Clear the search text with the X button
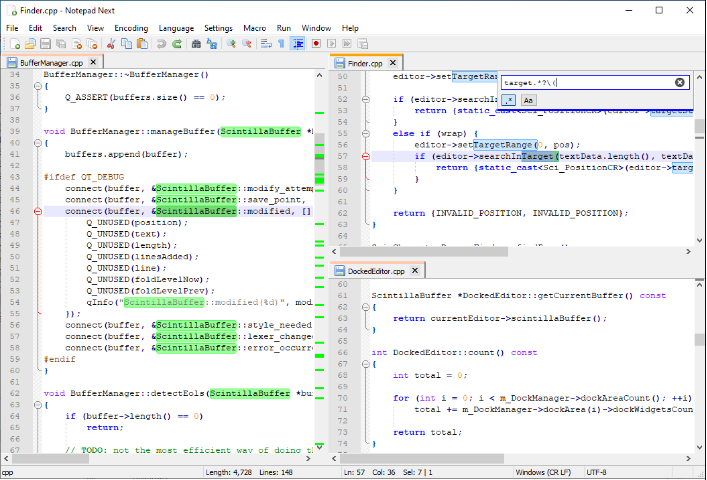This screenshot has height=480, width=707. (680, 83)
